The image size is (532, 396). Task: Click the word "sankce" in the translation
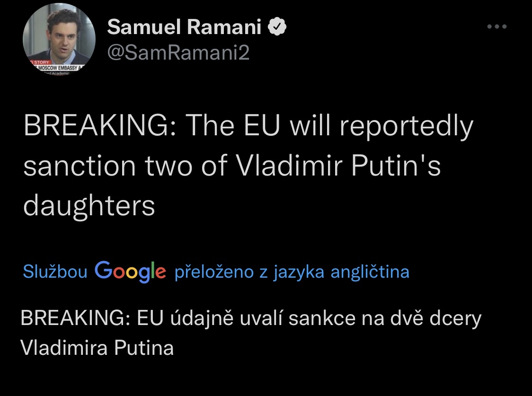click(x=322, y=318)
